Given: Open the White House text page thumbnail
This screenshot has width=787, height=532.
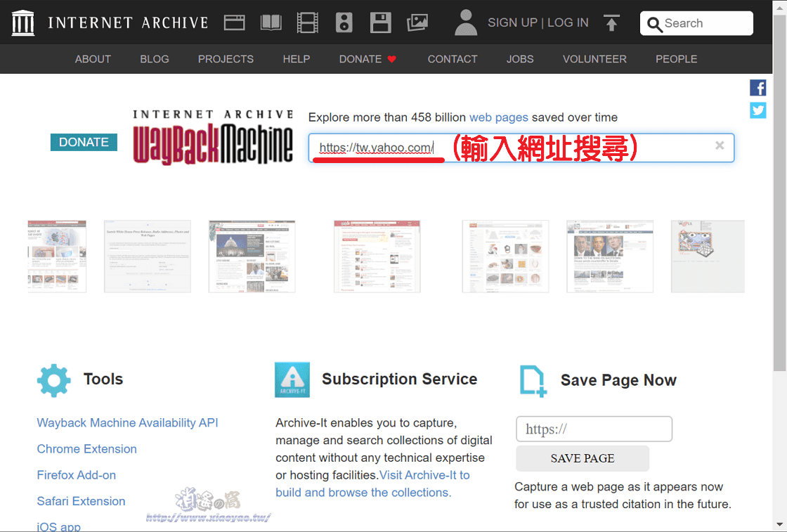Looking at the screenshot, I should (147, 256).
